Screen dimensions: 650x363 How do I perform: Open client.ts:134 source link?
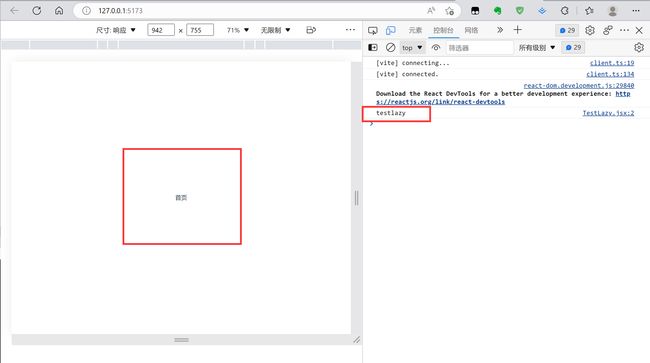tap(610, 74)
